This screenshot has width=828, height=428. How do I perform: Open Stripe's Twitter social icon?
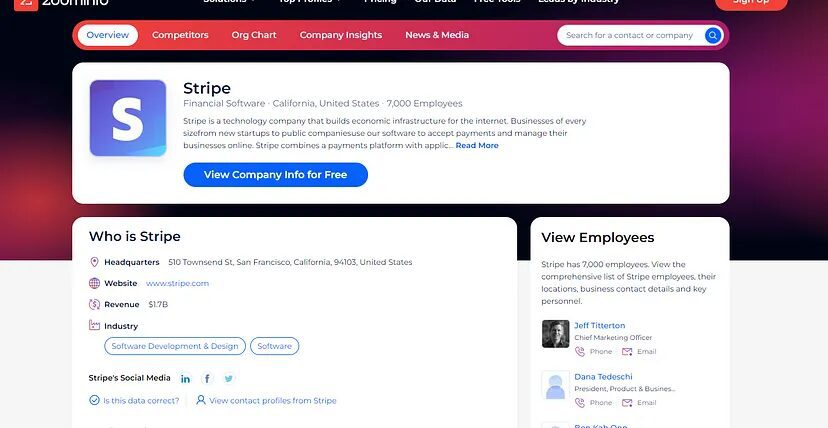pyautogui.click(x=229, y=378)
